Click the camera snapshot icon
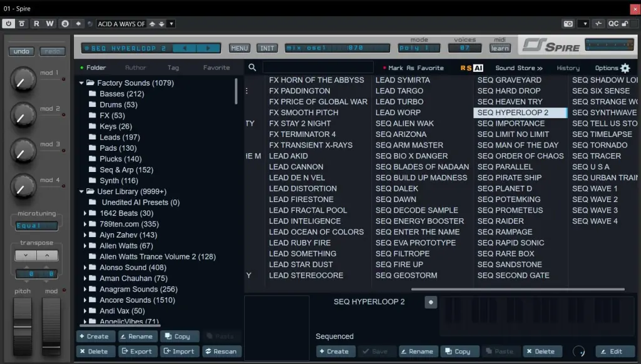641x364 pixels. (568, 24)
